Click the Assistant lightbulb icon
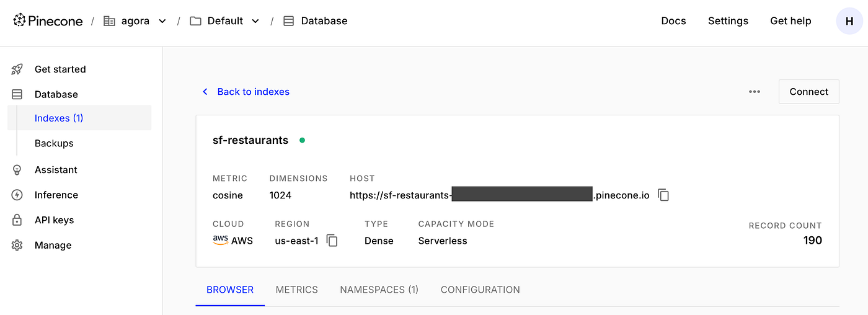 coord(17,170)
